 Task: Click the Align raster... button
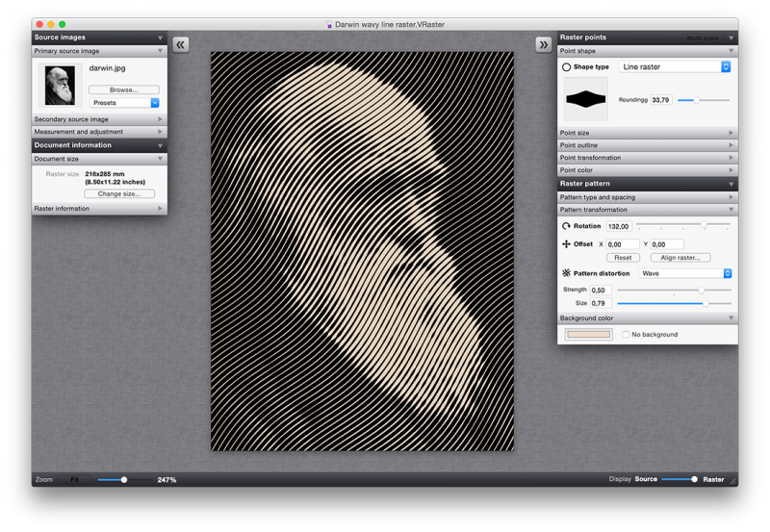coord(680,258)
